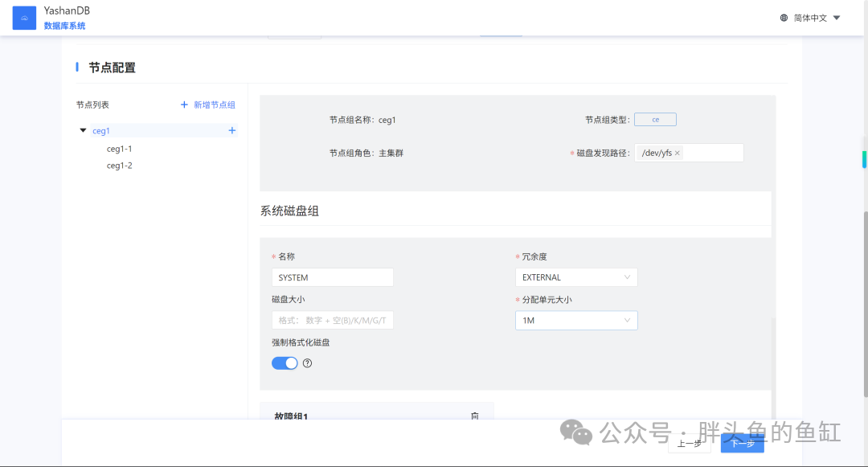The image size is (868, 467).
Task: Remove the /dev/yfs path tag
Action: (x=677, y=154)
